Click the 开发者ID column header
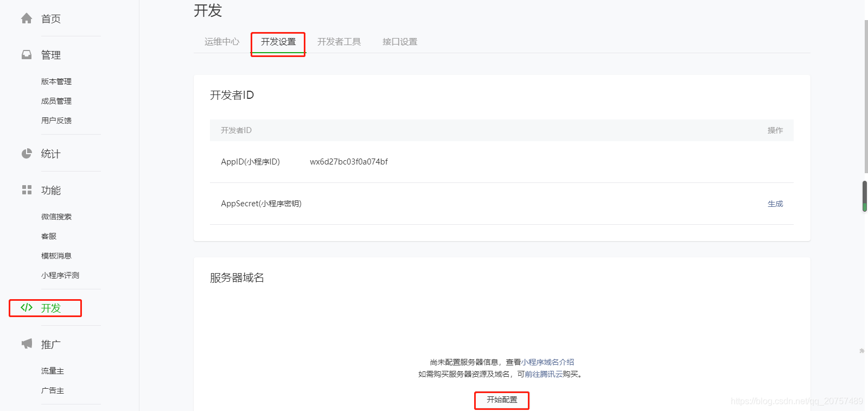The width and height of the screenshot is (868, 411). pyautogui.click(x=236, y=130)
